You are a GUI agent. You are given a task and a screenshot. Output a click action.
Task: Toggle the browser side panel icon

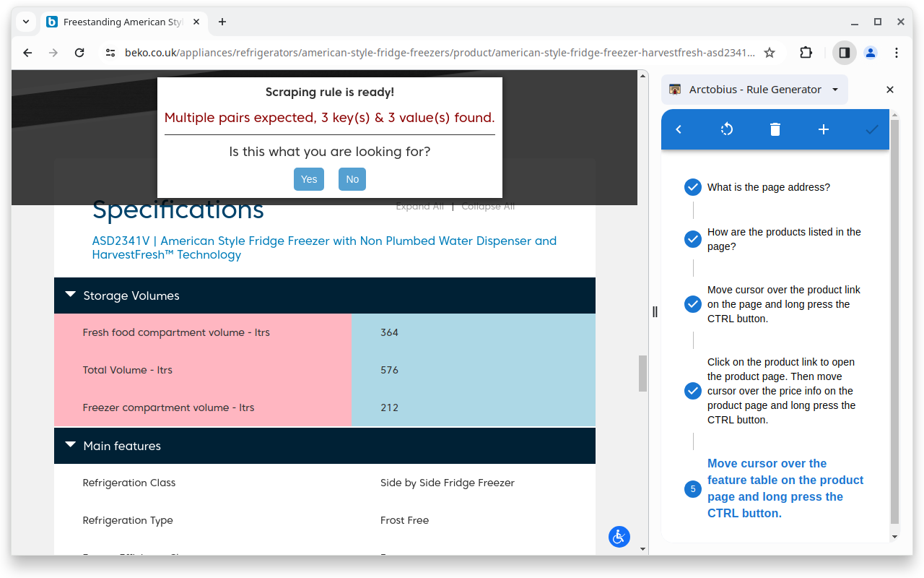(844, 52)
